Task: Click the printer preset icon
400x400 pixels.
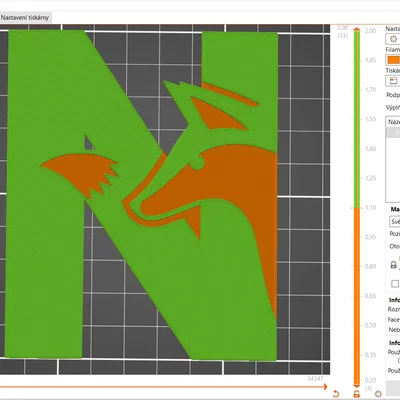Action: 393,81
